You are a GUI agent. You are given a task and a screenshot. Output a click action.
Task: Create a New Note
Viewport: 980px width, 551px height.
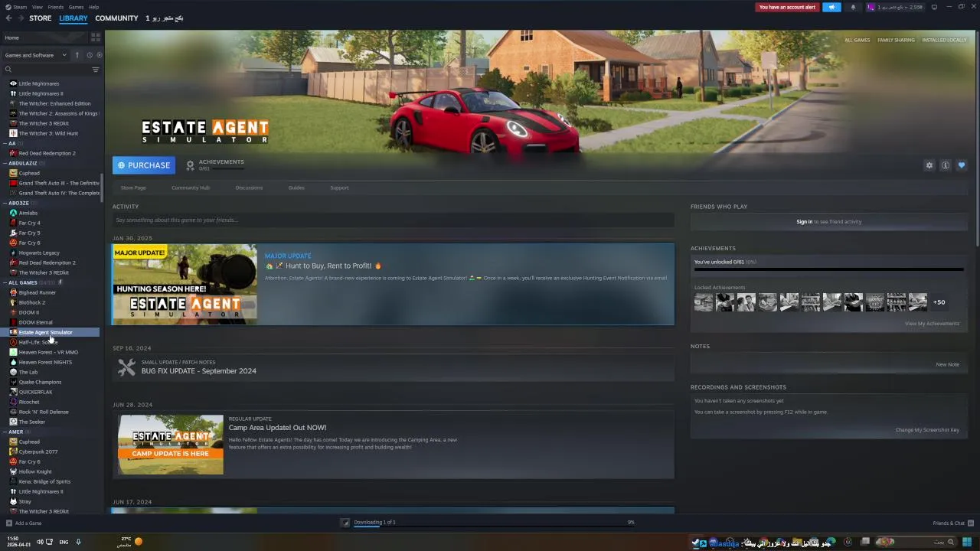coord(947,364)
